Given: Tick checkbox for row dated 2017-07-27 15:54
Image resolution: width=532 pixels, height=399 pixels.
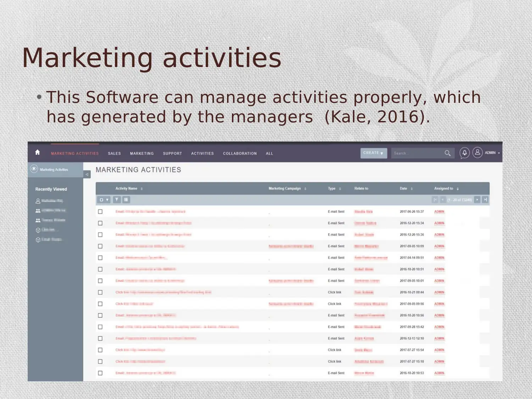Looking at the screenshot, I should point(100,350).
